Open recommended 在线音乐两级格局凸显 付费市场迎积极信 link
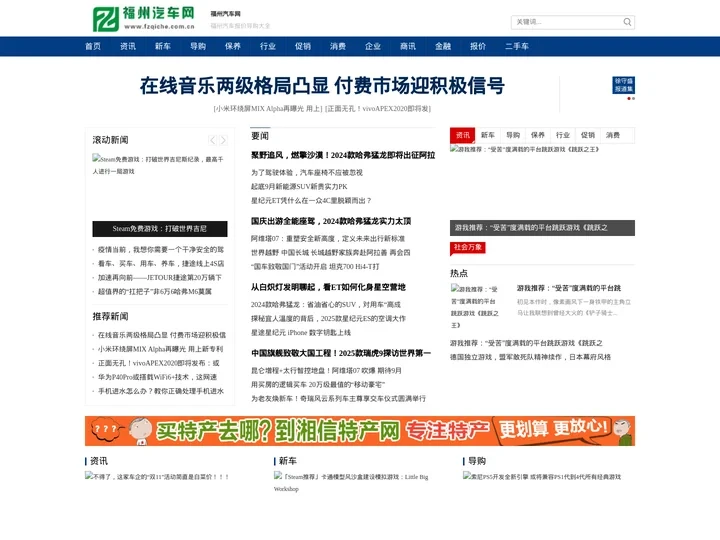The height and width of the screenshot is (540, 720). [162, 335]
